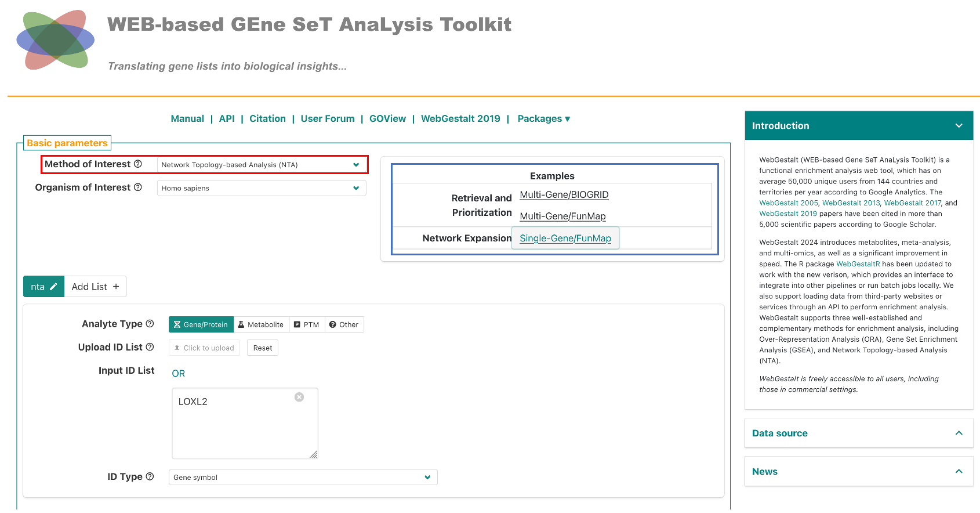Expand the Data source panel
The height and width of the screenshot is (513, 980).
tap(859, 433)
